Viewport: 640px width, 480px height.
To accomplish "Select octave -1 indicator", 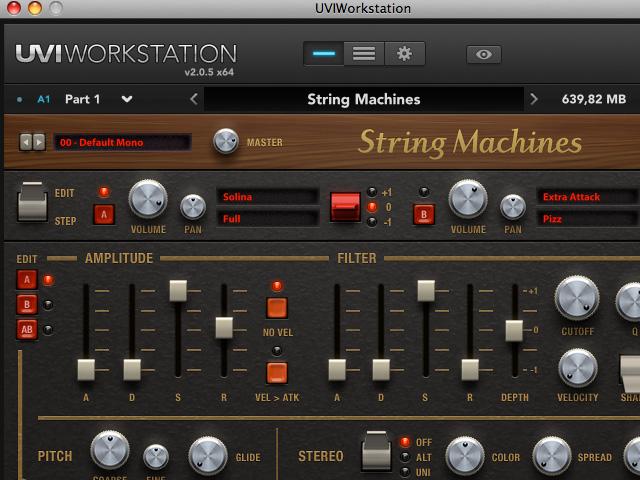I will point(372,222).
